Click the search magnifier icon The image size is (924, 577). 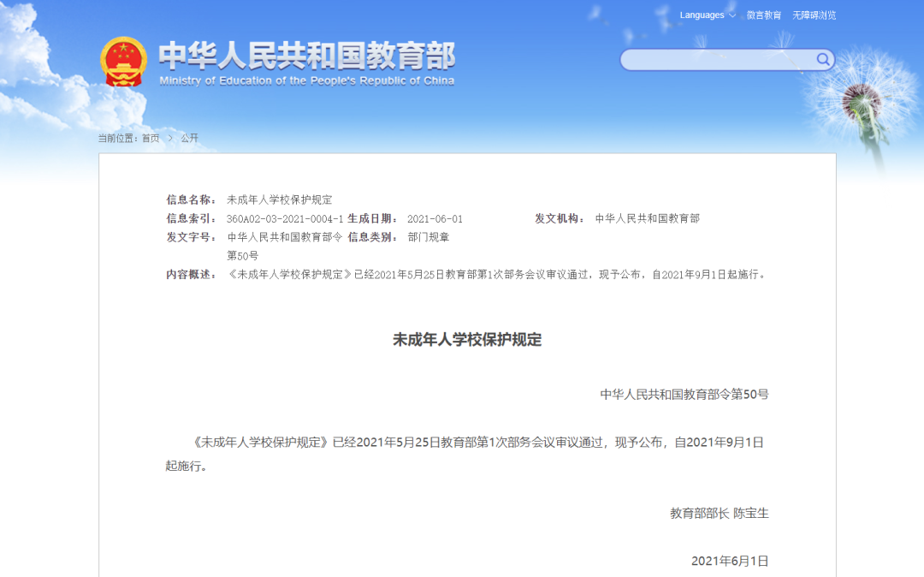(823, 60)
